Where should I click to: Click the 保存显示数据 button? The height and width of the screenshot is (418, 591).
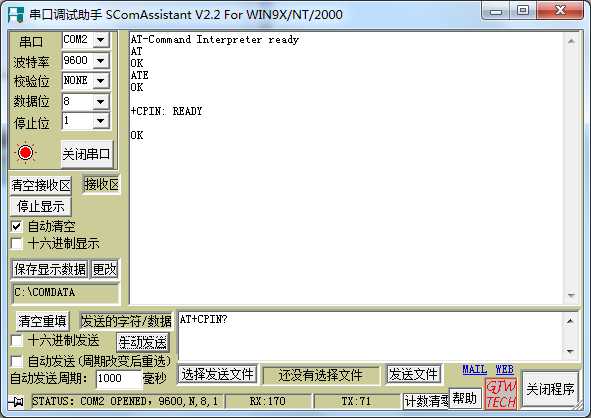[50, 269]
